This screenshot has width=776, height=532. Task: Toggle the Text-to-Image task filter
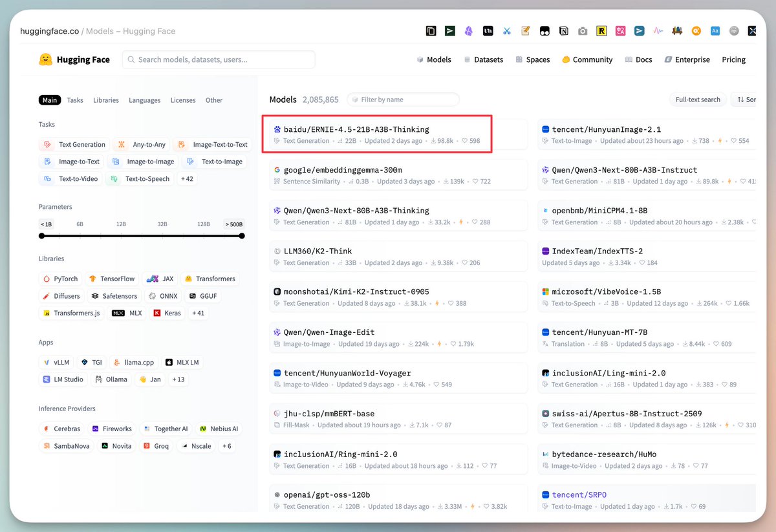216,162
